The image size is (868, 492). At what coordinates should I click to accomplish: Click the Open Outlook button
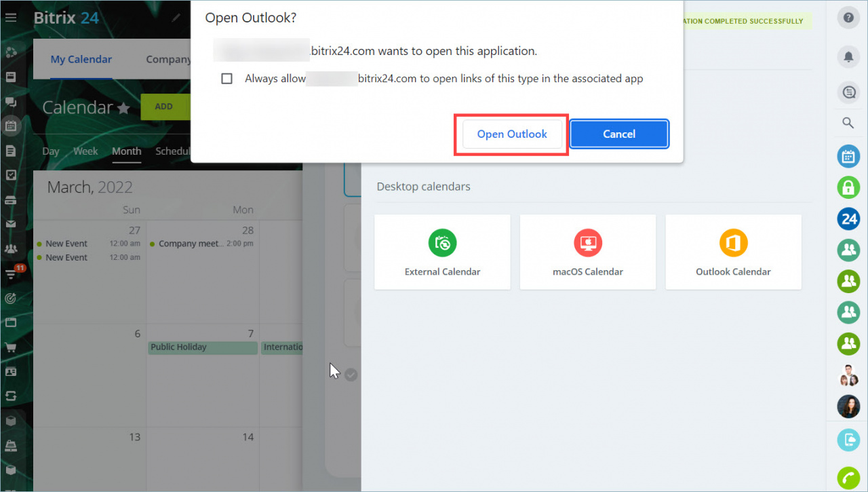point(512,134)
